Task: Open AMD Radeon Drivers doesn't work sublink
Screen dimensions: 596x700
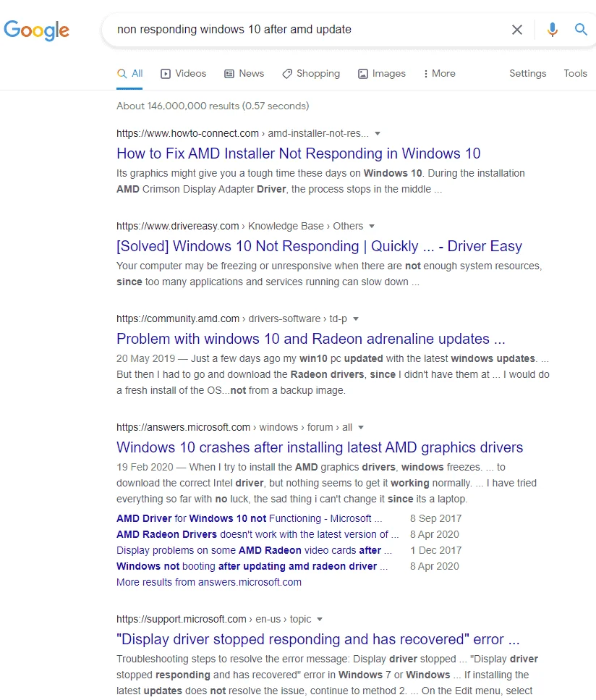Action: click(257, 534)
